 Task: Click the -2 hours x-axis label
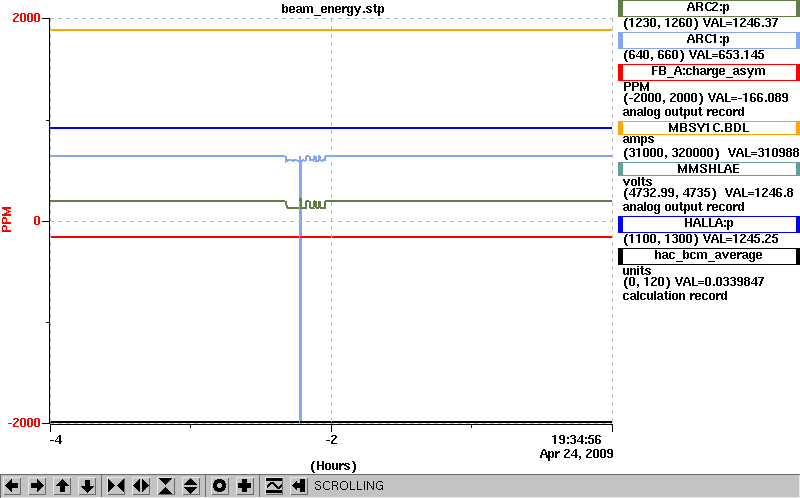click(x=332, y=439)
